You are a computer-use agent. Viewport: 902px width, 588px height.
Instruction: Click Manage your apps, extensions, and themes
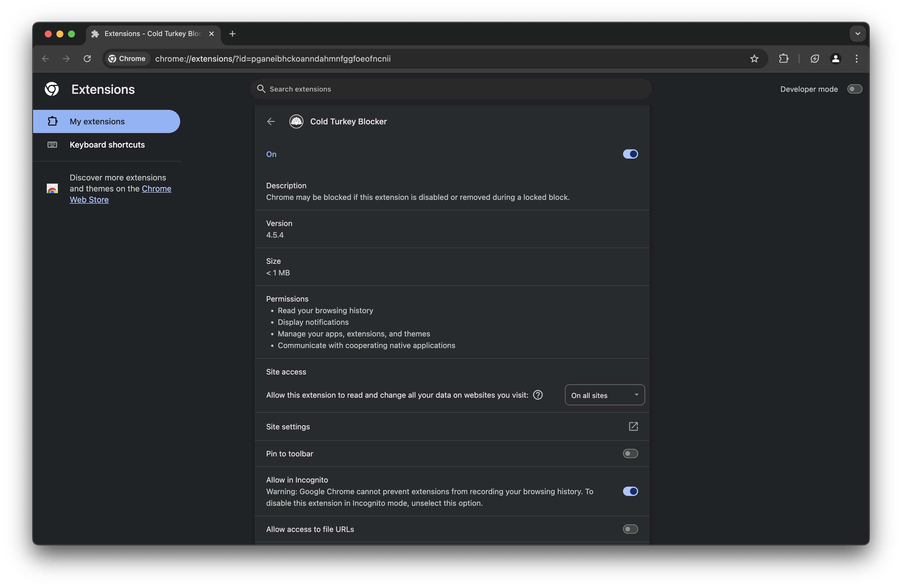(354, 334)
